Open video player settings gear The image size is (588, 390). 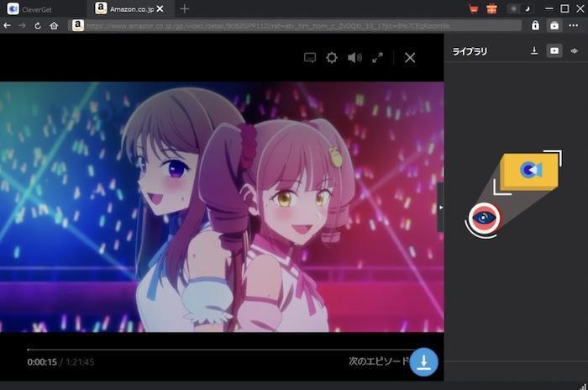click(332, 58)
